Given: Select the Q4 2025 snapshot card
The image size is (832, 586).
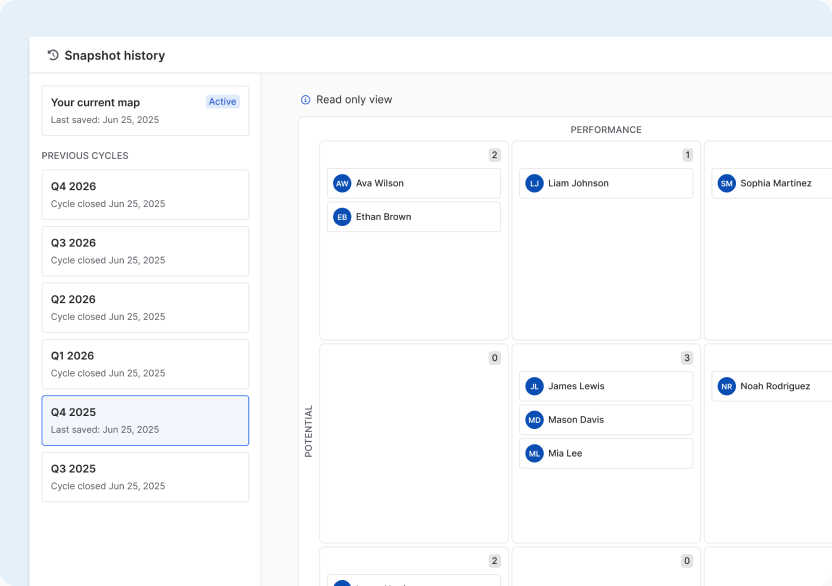Looking at the screenshot, I should [145, 420].
